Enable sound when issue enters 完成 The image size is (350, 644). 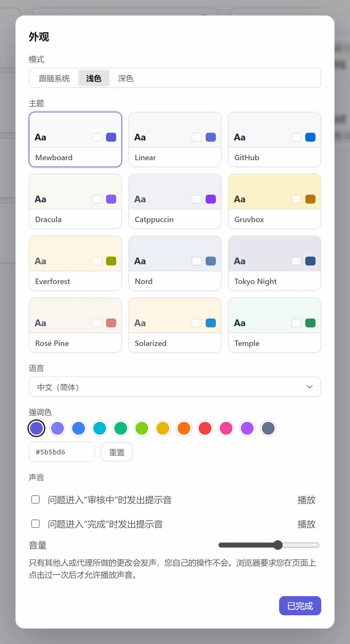point(35,524)
